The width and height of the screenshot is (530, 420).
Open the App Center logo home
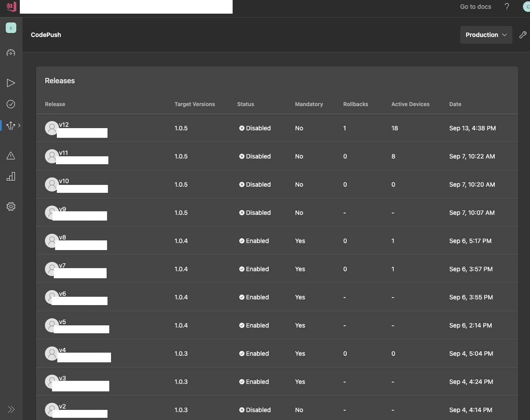[x=11, y=7]
